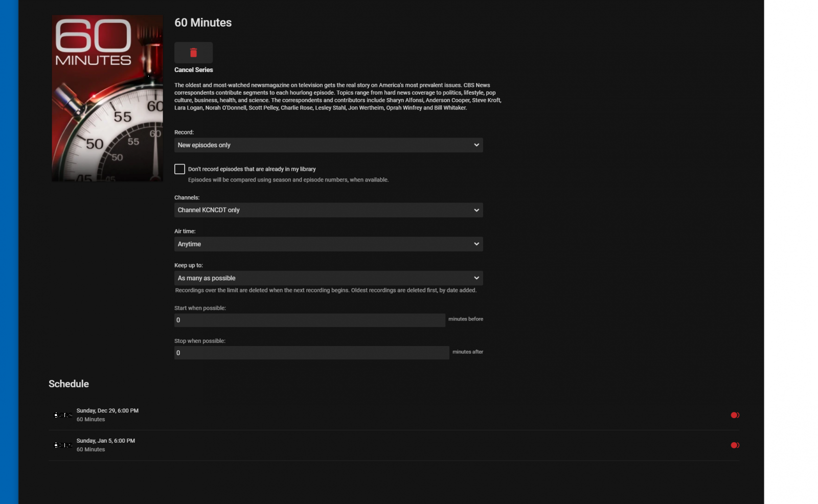Click record indicator for Jan 5 airing
This screenshot has width=818, height=504.
735,445
